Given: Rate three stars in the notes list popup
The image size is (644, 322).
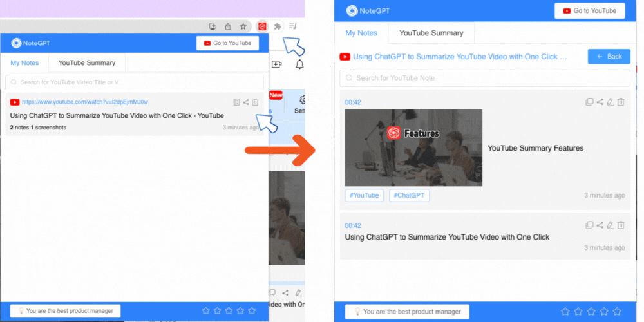Looking at the screenshot, I should coord(229,311).
